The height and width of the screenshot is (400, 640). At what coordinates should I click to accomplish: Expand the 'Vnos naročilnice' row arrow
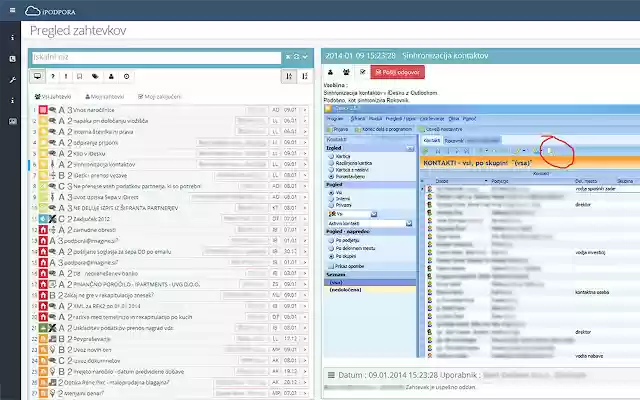pos(304,110)
